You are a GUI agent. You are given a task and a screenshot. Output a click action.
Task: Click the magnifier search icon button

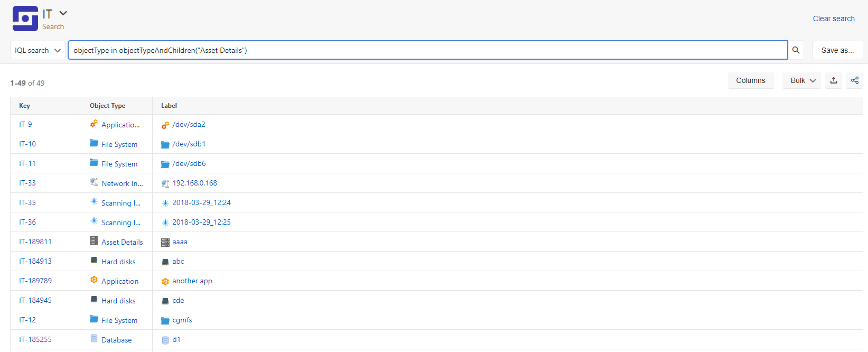pyautogui.click(x=796, y=50)
